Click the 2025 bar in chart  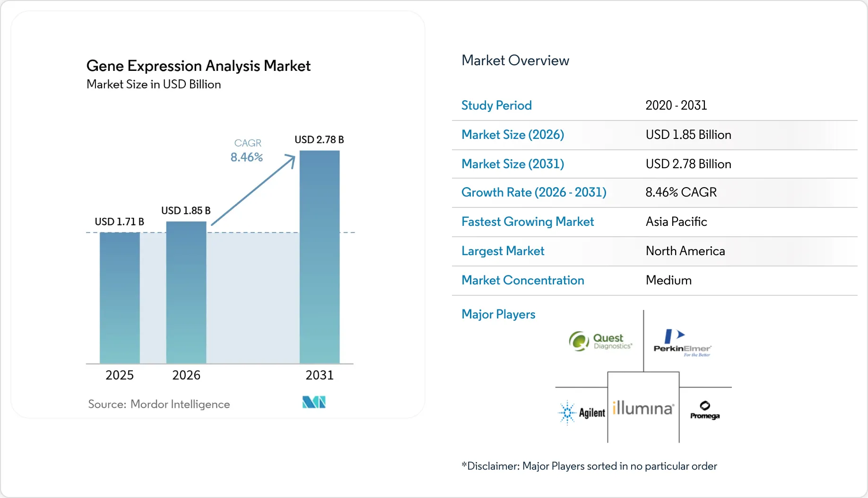tap(120, 298)
